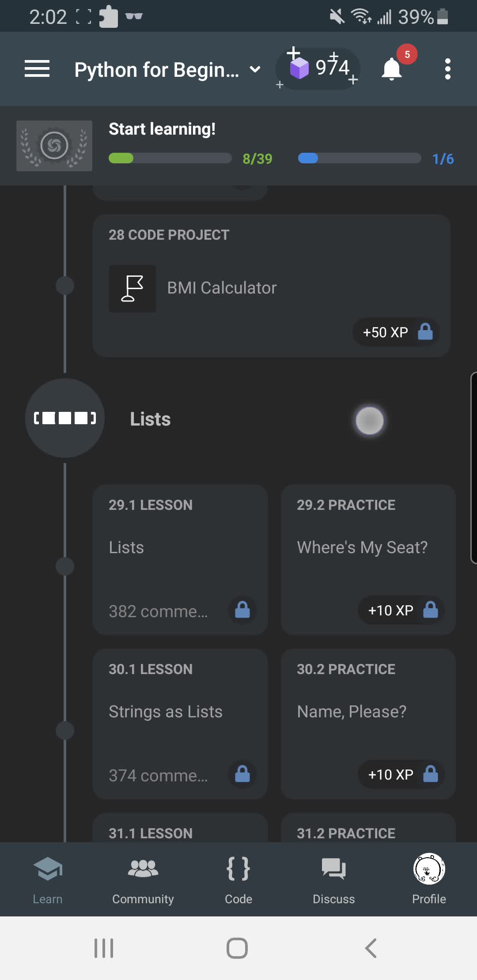Tap the certificate badge thumbnail

point(54,146)
